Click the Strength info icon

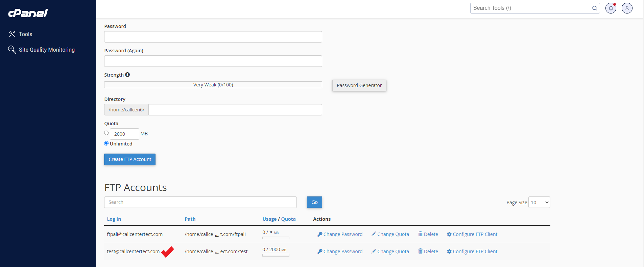coord(127,75)
